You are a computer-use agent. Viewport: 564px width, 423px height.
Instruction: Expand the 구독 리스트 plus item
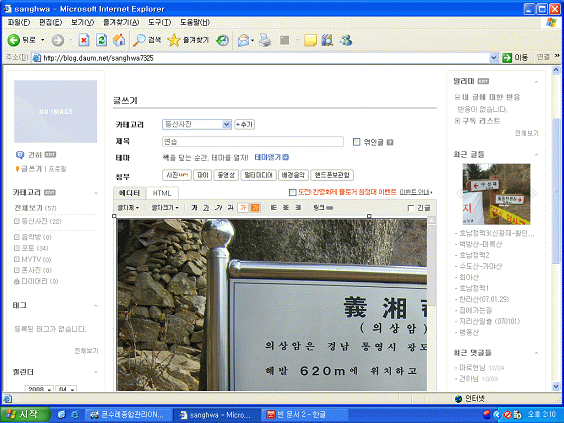point(457,121)
